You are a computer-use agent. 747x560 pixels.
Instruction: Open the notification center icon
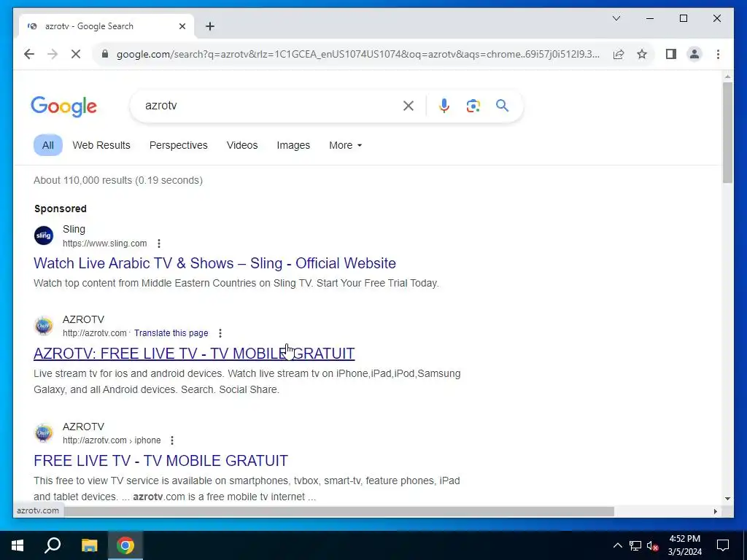pos(723,545)
